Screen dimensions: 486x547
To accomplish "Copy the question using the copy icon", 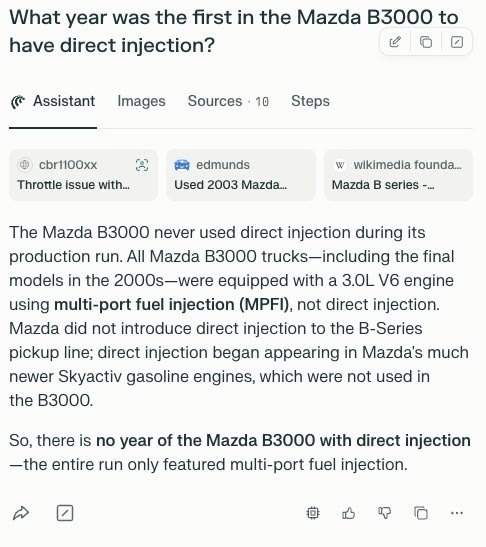I will 426,42.
